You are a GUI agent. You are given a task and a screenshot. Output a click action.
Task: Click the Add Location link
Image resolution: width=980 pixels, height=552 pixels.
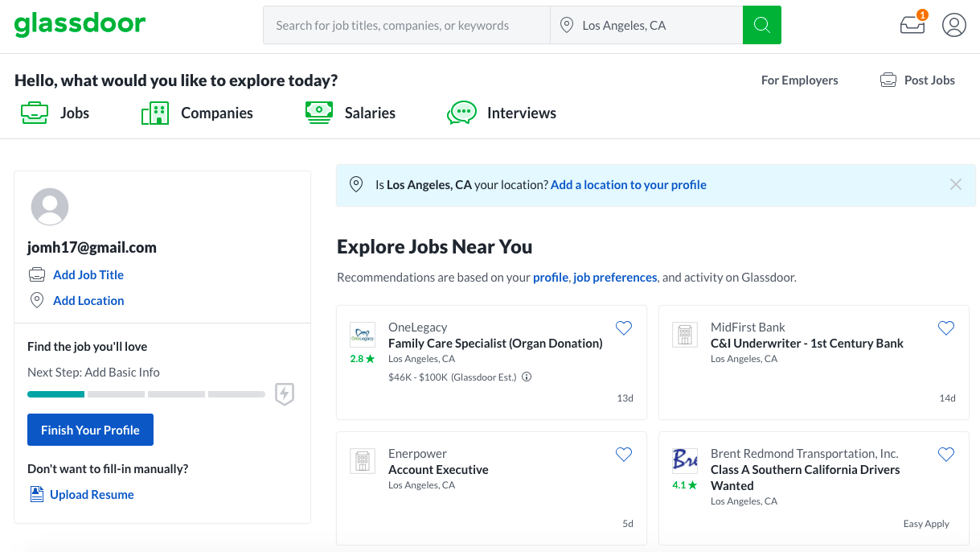point(88,300)
